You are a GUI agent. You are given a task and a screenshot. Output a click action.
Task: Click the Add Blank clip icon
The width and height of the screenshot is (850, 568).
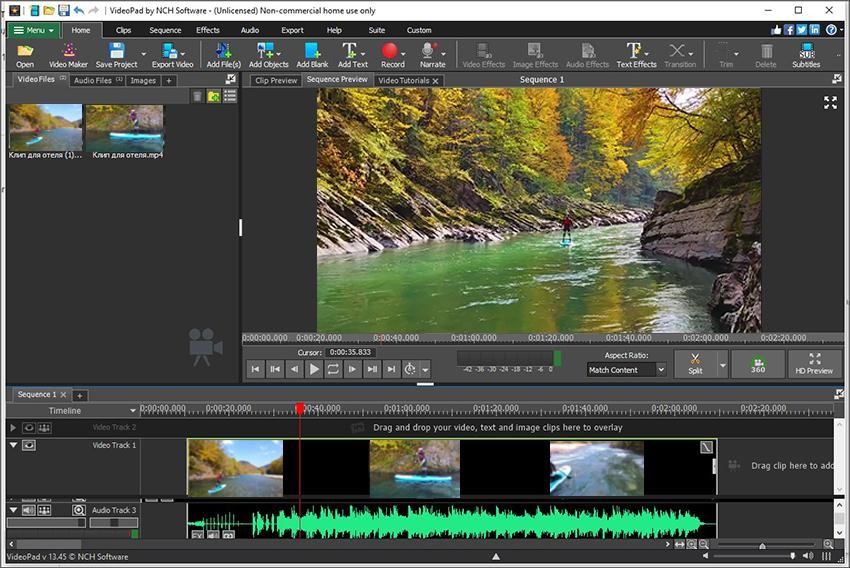[312, 54]
